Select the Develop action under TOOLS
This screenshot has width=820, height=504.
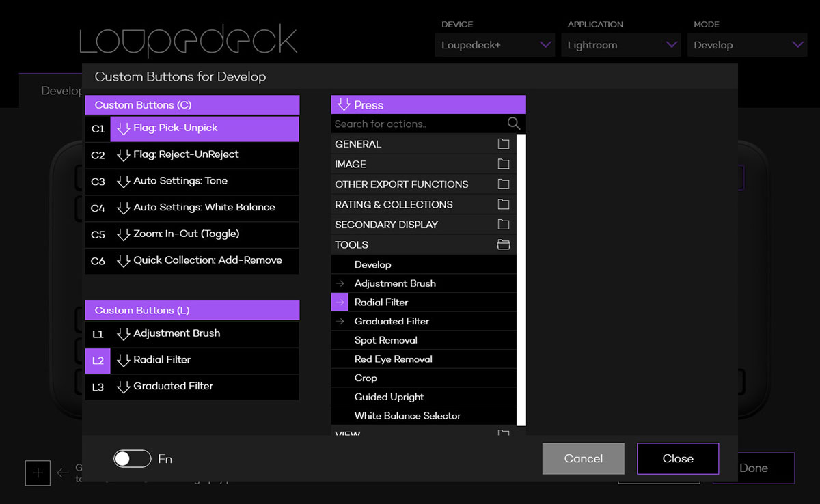[424, 264]
